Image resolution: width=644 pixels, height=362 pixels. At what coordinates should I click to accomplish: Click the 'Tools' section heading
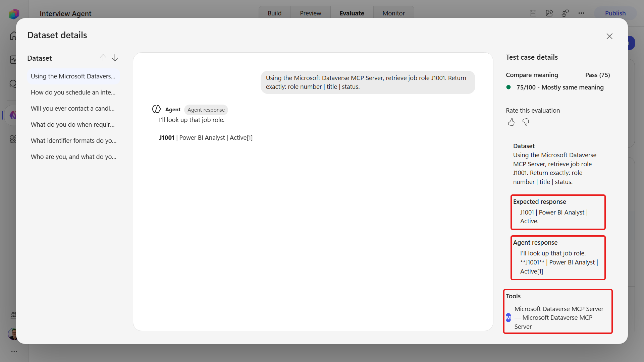click(513, 296)
